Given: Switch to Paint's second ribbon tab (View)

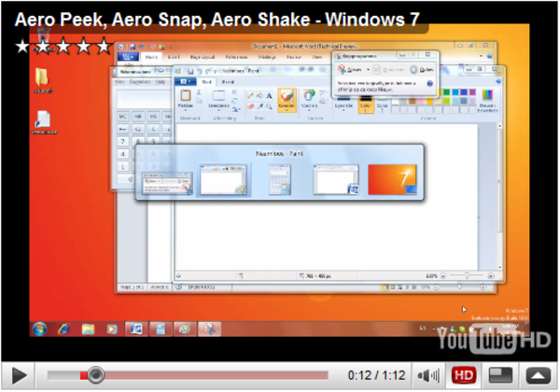Looking at the screenshot, I should click(x=228, y=82).
